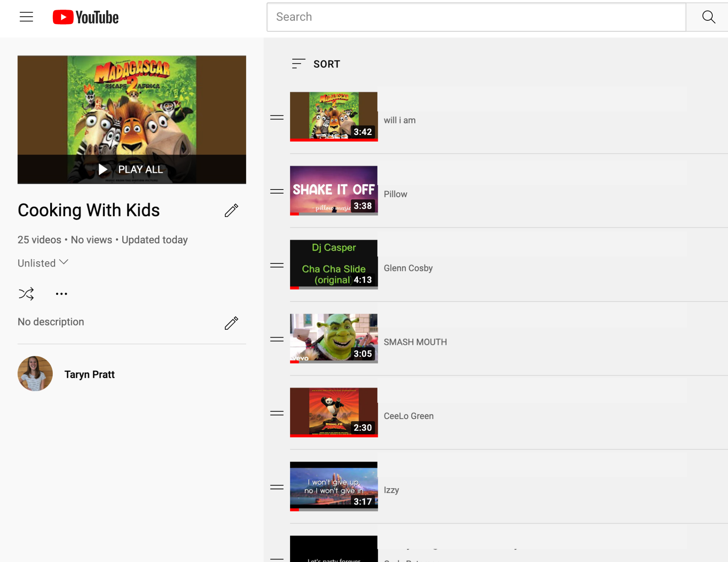Click the drag handle beside Izzy video
Viewport: 728px width, 562px height.
click(277, 487)
